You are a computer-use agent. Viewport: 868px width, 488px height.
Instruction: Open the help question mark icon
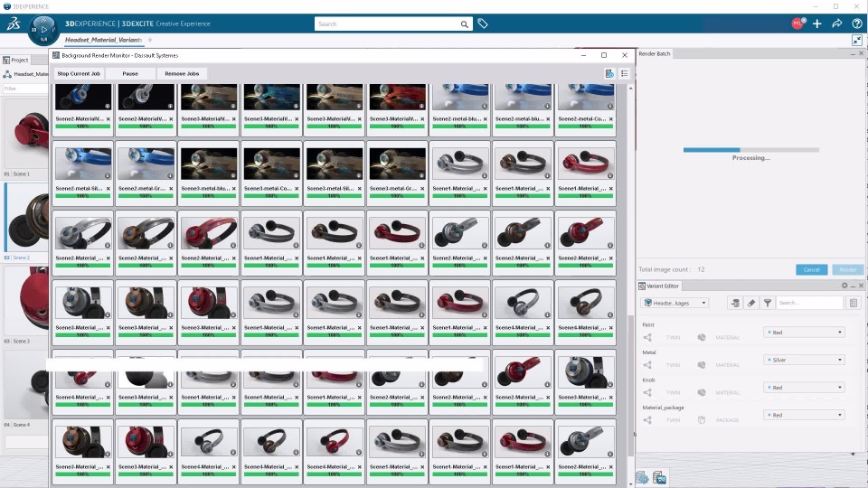pos(857,23)
